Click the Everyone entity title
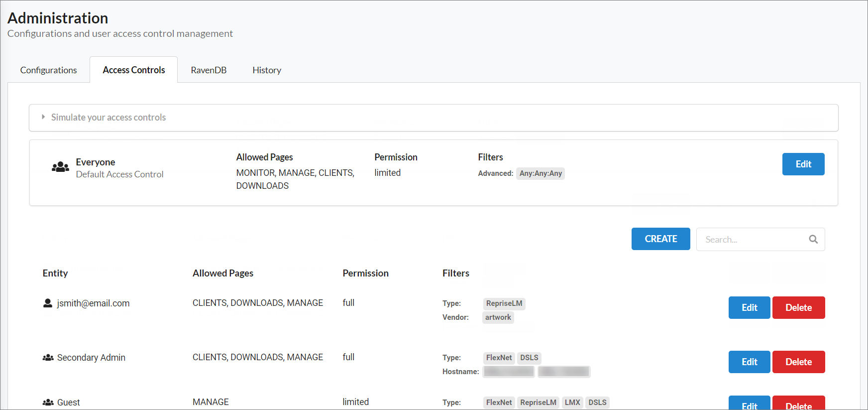This screenshot has height=410, width=868. click(96, 162)
